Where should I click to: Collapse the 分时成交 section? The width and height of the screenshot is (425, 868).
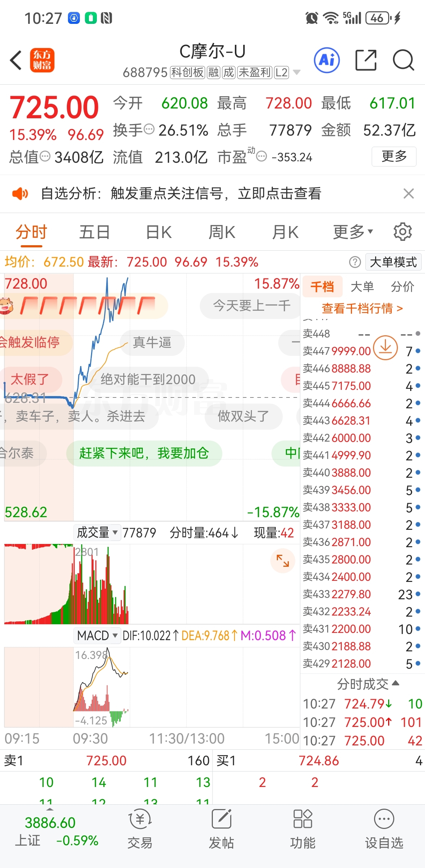pos(368,684)
